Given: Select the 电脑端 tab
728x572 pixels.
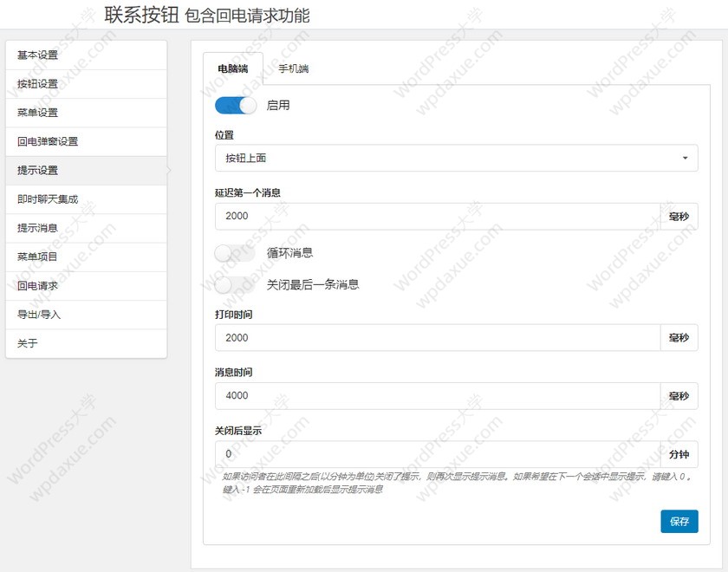Looking at the screenshot, I should (233, 69).
